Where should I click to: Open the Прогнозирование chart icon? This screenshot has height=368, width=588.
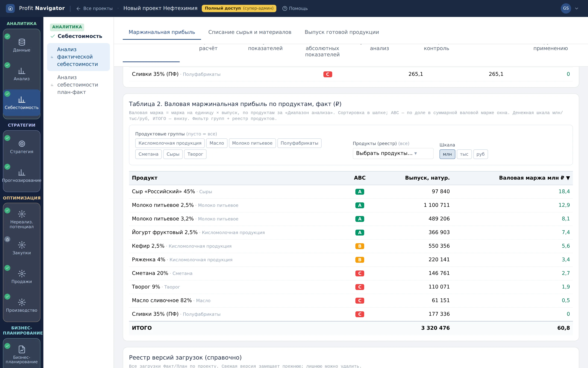tap(22, 173)
